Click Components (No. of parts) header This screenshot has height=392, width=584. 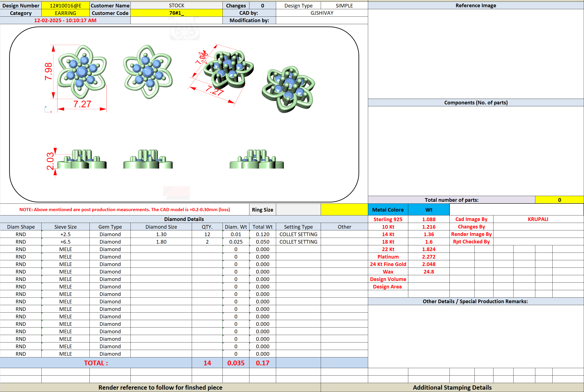click(476, 102)
